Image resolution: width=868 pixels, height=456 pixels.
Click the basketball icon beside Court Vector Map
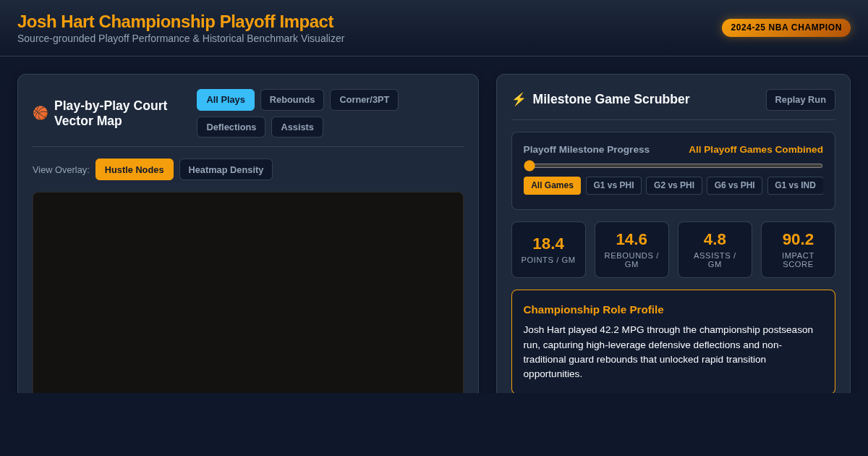pos(41,114)
